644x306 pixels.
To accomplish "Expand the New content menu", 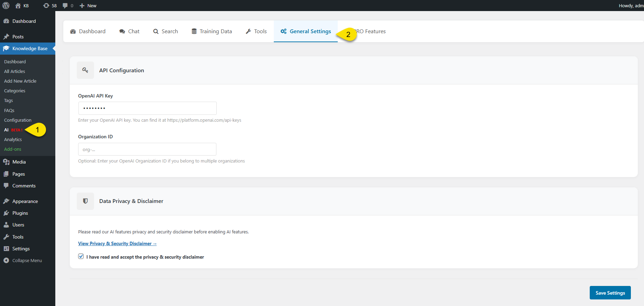I will (88, 6).
